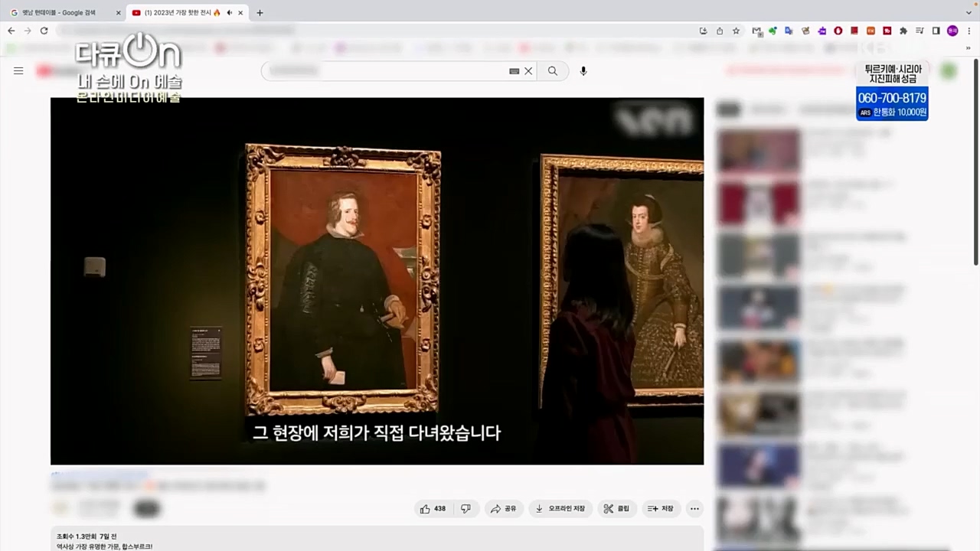
Task: Open Gmail from the extension icon
Action: click(x=756, y=31)
